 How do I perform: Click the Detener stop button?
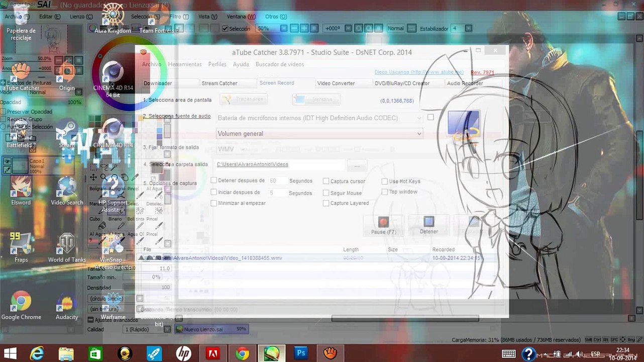point(428,225)
